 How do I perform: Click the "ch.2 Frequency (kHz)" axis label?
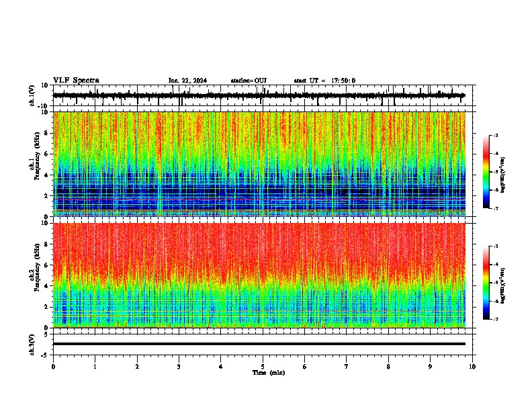coord(34,267)
